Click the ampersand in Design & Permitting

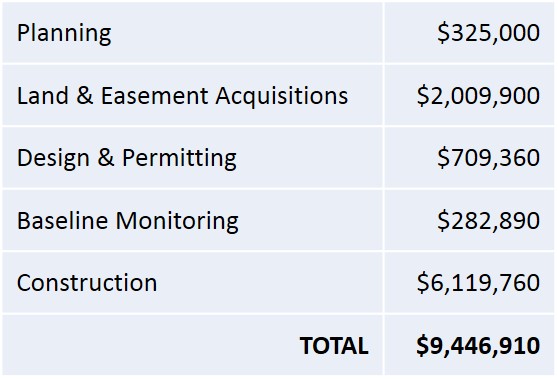[106, 158]
